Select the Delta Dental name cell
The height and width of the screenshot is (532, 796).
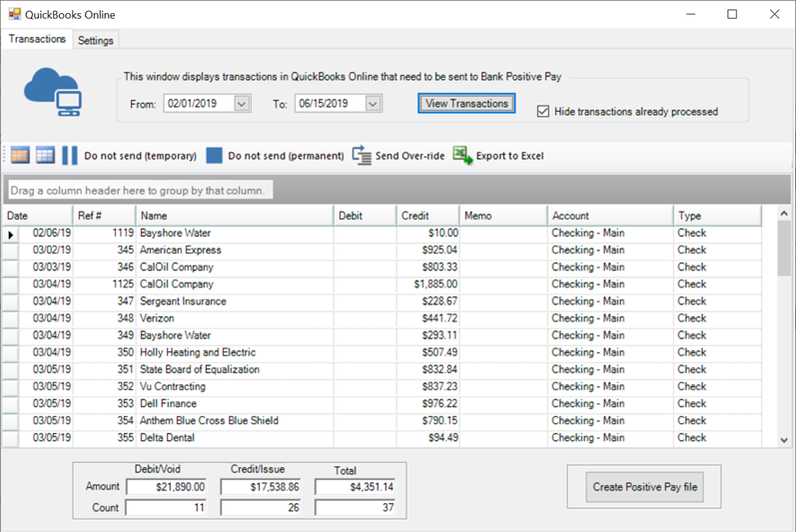coord(235,437)
